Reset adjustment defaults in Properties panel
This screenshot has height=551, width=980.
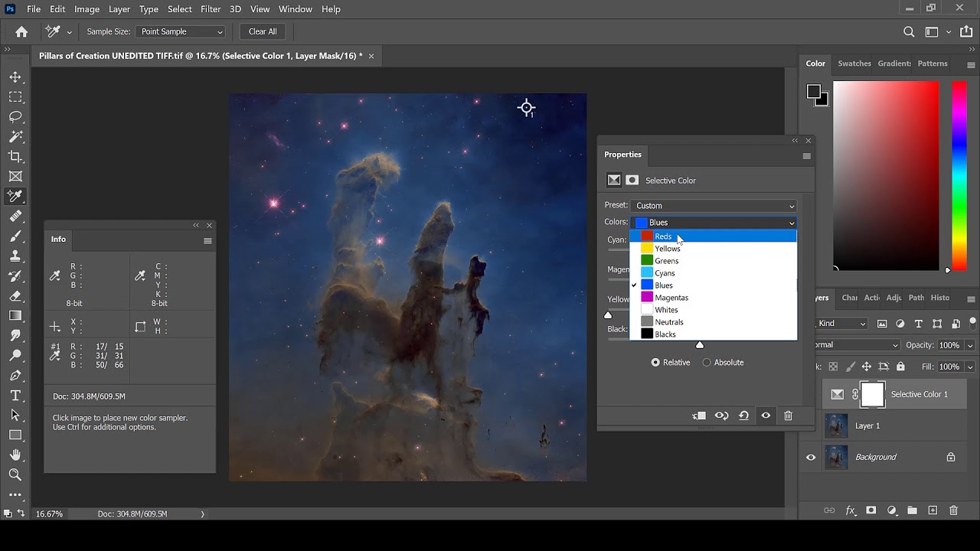point(743,416)
